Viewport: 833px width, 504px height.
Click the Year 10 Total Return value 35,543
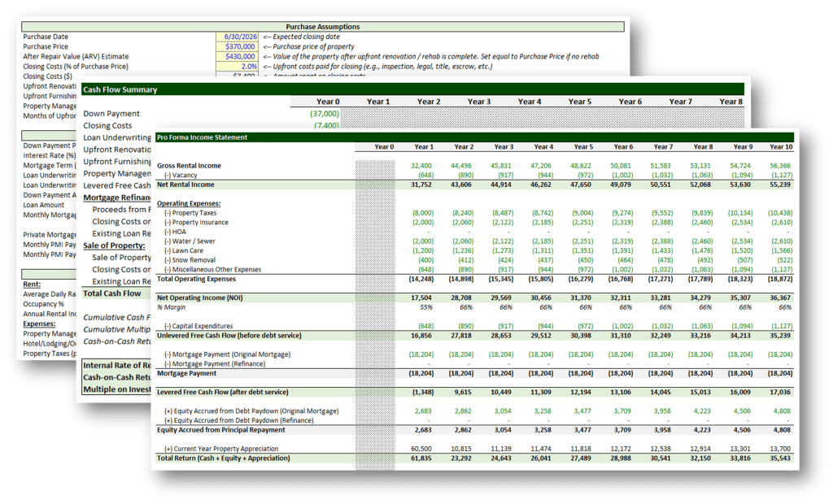pyautogui.click(x=779, y=458)
